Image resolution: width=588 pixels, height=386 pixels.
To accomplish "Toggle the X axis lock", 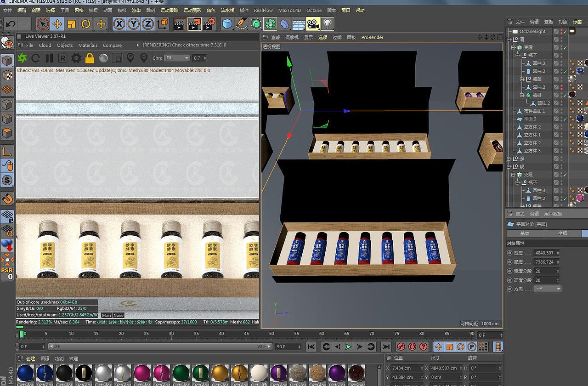I will click(x=119, y=24).
